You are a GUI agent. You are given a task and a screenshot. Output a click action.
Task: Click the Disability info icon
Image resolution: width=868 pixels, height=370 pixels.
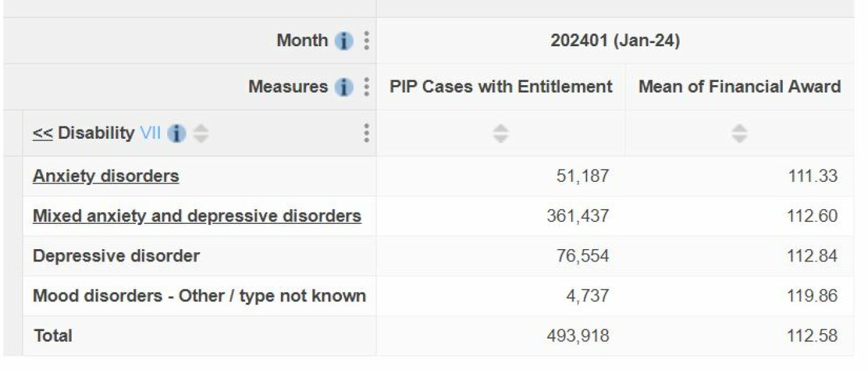point(177,133)
